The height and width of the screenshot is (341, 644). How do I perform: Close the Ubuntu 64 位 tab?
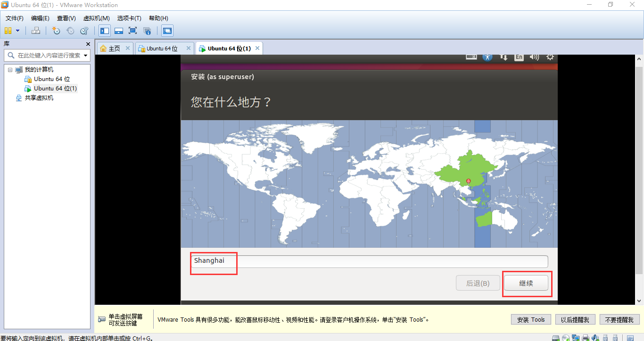coord(189,48)
